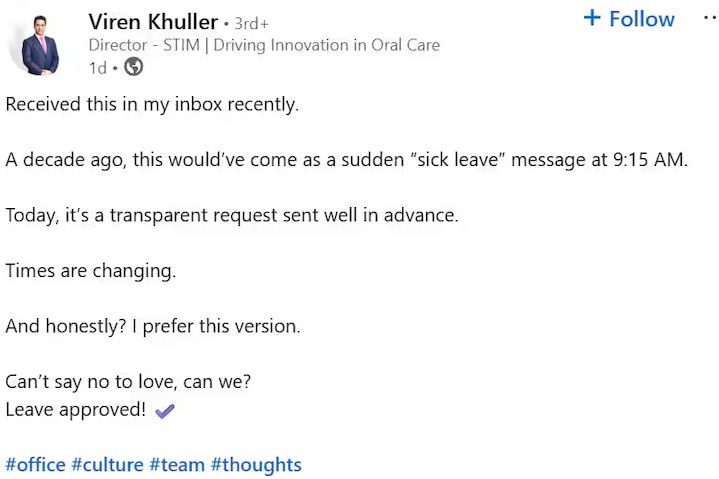Open the #thoughts hashtag
Screen dimensions: 719x479
point(256,465)
